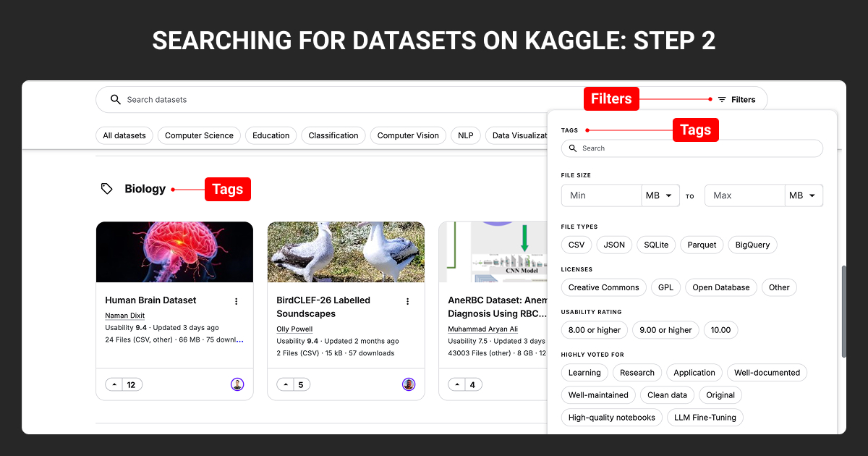Viewport: 868px width, 456px height.
Task: Choose the Application highly voted filter
Action: 694,373
